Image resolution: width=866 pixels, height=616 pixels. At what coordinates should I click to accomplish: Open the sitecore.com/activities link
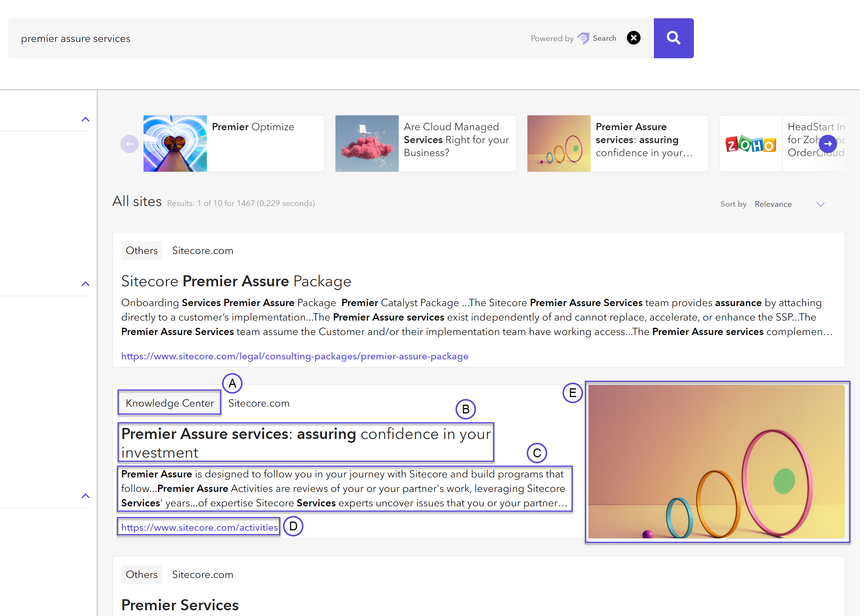(200, 528)
